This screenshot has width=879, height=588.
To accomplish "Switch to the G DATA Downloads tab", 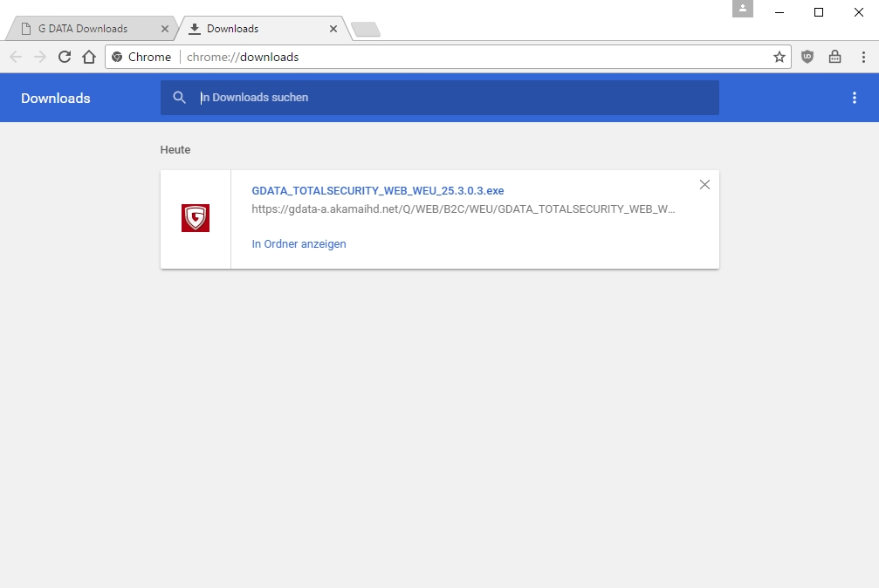I will [x=91, y=29].
